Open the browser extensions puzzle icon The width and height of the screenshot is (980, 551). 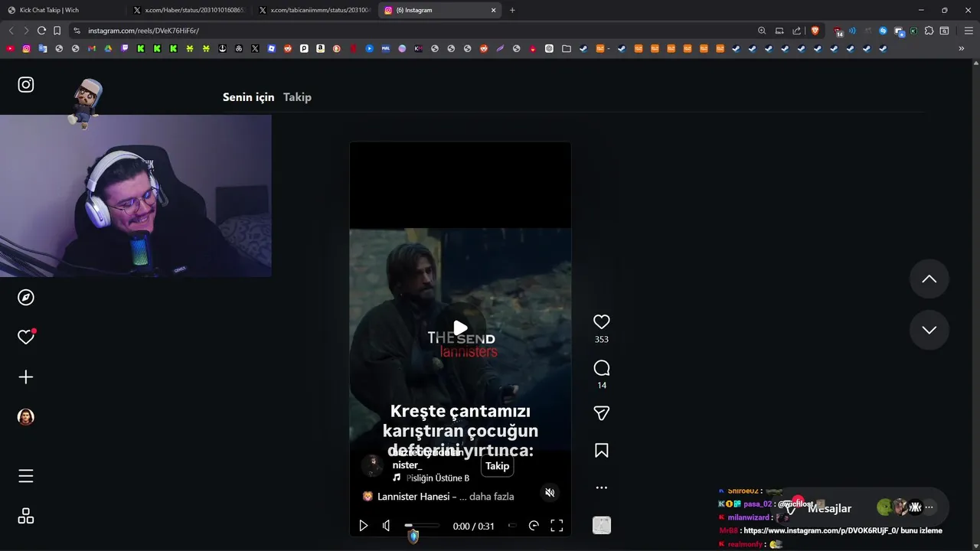pyautogui.click(x=929, y=31)
